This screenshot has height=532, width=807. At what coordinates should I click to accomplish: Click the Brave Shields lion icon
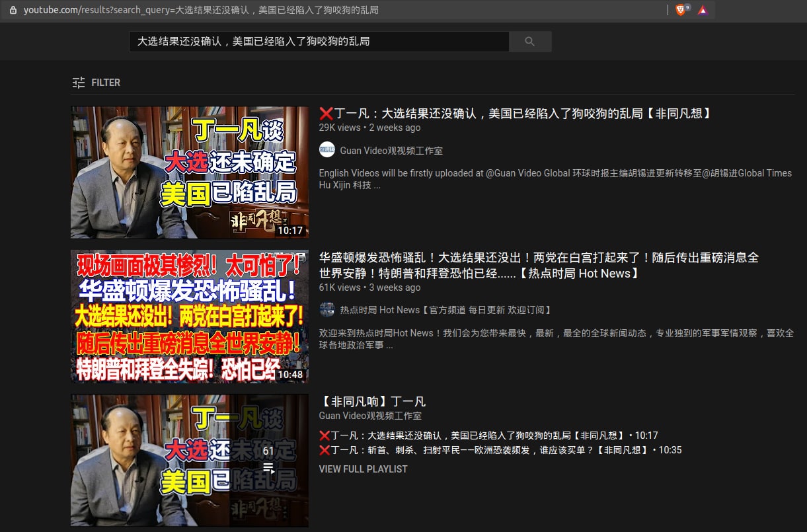click(x=681, y=10)
